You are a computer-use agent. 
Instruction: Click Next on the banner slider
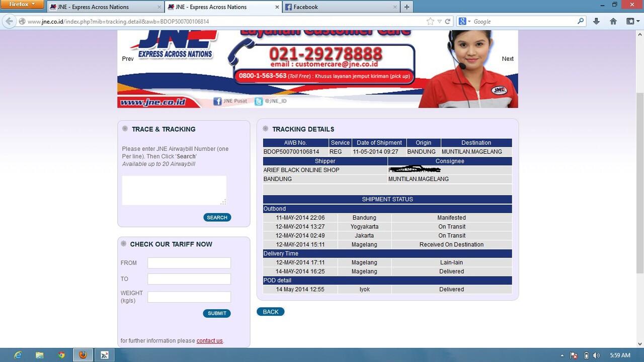coord(508,59)
